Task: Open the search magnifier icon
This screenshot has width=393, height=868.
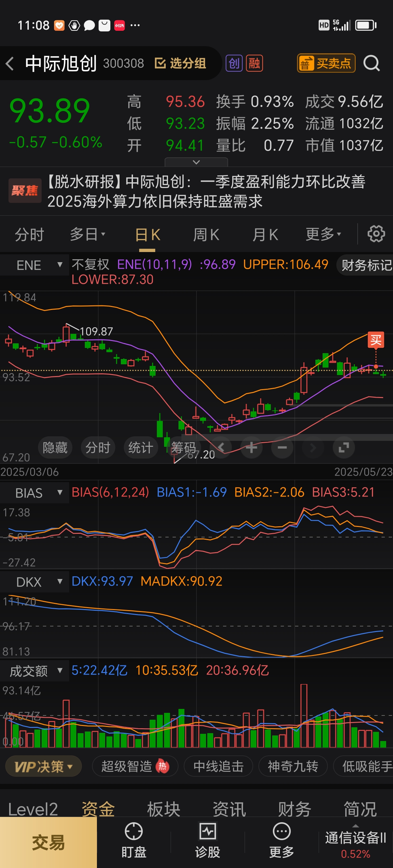Action: pyautogui.click(x=371, y=63)
